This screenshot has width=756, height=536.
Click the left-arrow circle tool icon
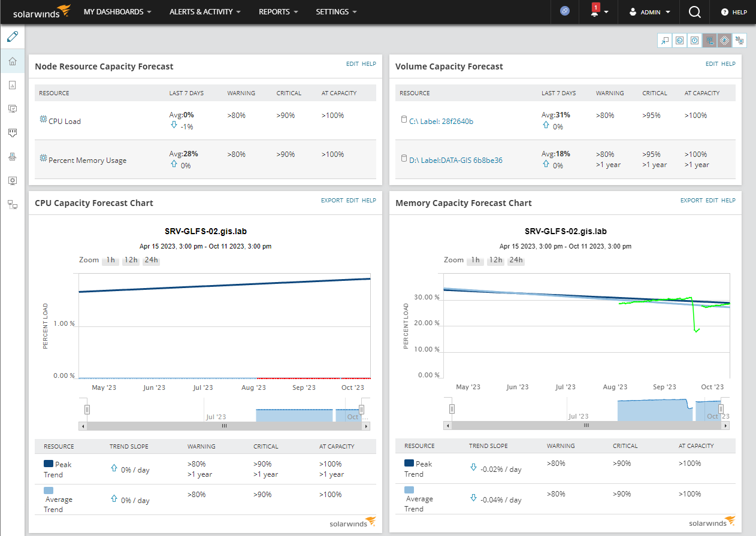pyautogui.click(x=680, y=41)
